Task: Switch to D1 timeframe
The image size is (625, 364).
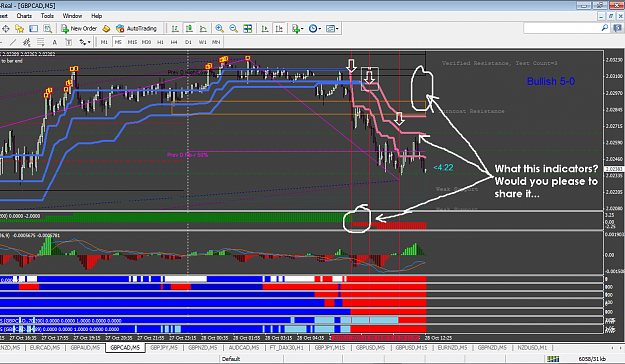Action: point(188,42)
